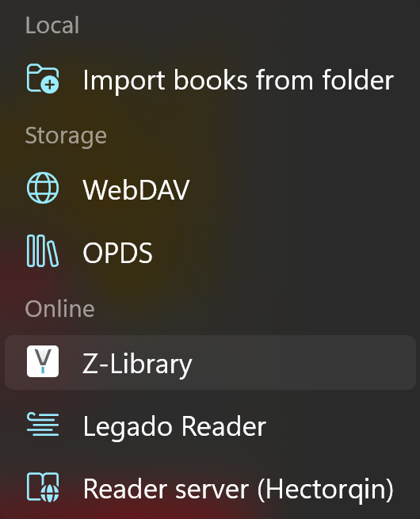Viewport: 420px width, 519px height.
Task: Click the Z-Library logo thumbnail
Action: 43,361
